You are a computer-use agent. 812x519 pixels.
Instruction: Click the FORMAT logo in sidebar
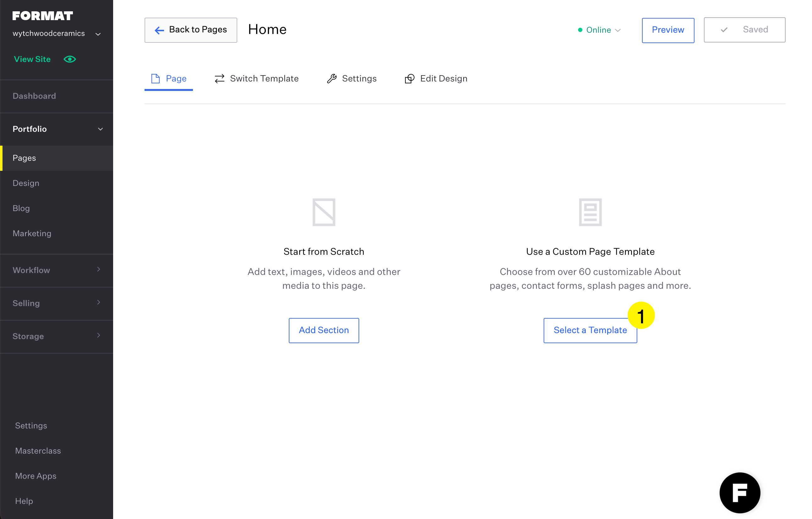point(42,16)
